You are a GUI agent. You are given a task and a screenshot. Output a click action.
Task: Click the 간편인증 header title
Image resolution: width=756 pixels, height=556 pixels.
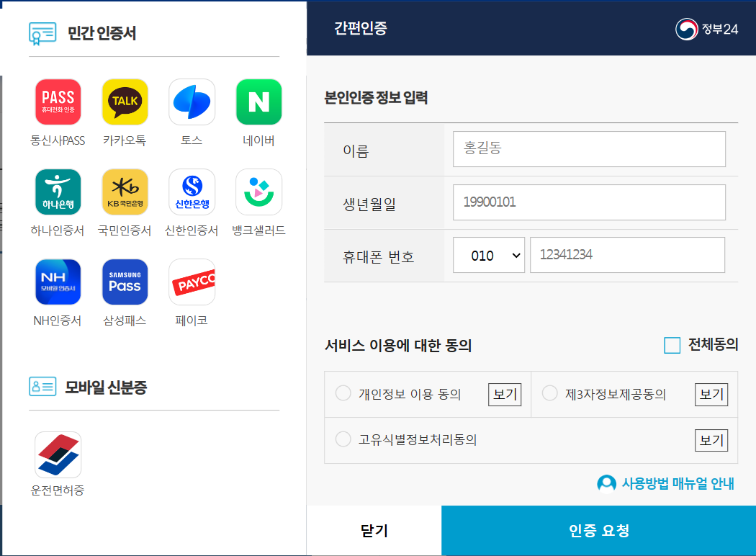(361, 28)
